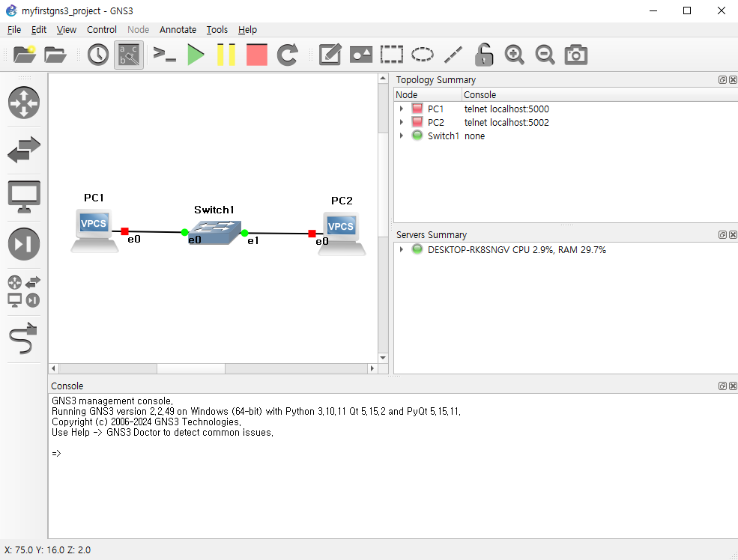This screenshot has width=738, height=560.
Task: Click the New blank project icon
Action: (x=25, y=55)
